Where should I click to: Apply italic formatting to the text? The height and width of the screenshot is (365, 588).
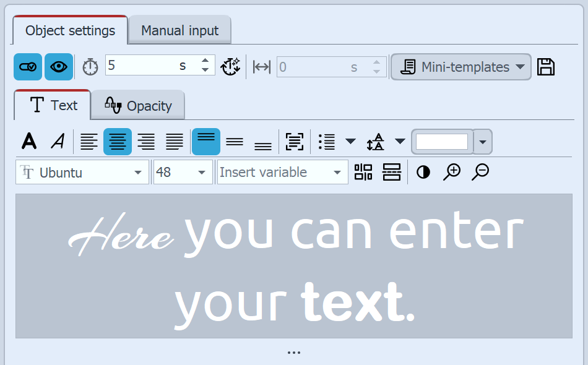[58, 141]
